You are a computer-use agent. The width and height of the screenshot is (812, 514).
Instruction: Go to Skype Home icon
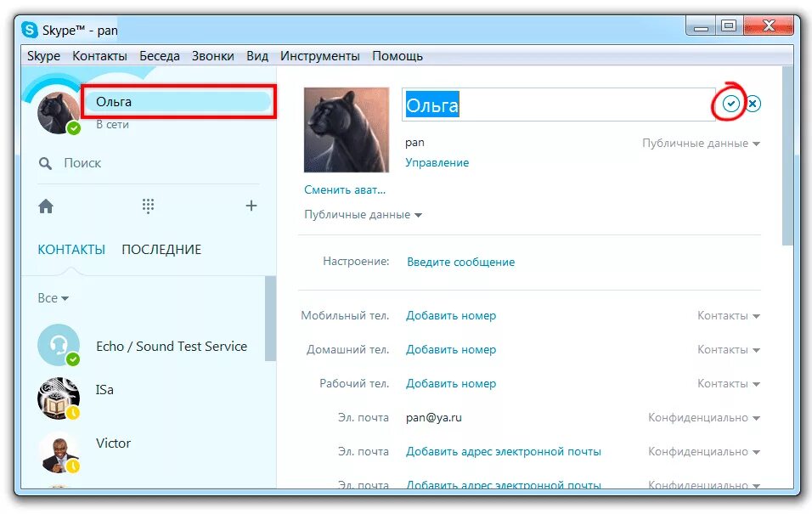tap(46, 206)
